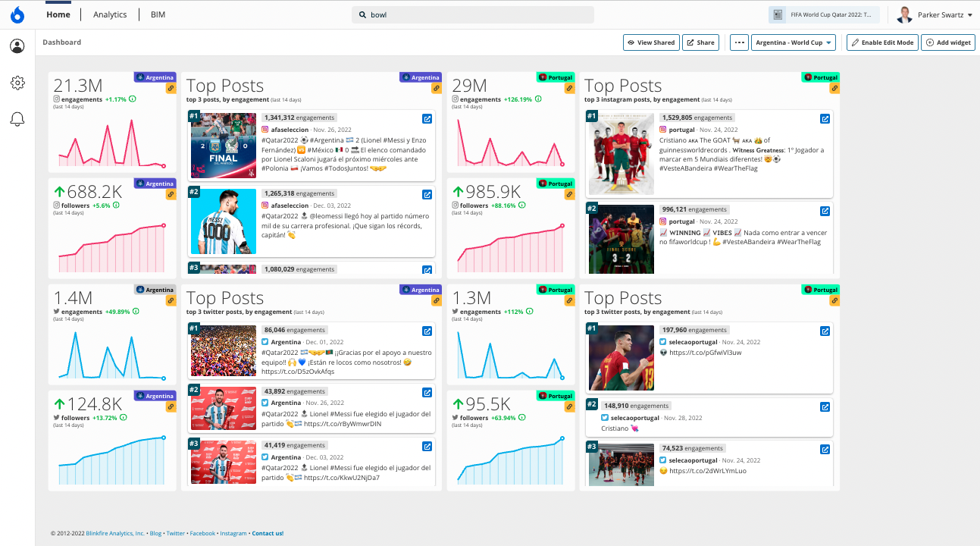The image size is (980, 546).
Task: Open external link for 996,121 engagements post
Action: 825,211
